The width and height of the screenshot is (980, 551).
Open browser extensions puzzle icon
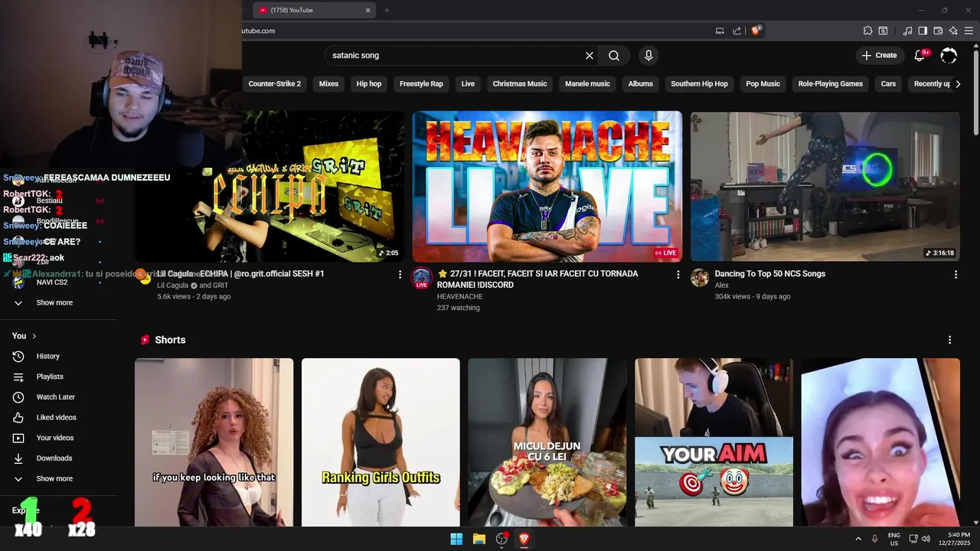coord(867,31)
